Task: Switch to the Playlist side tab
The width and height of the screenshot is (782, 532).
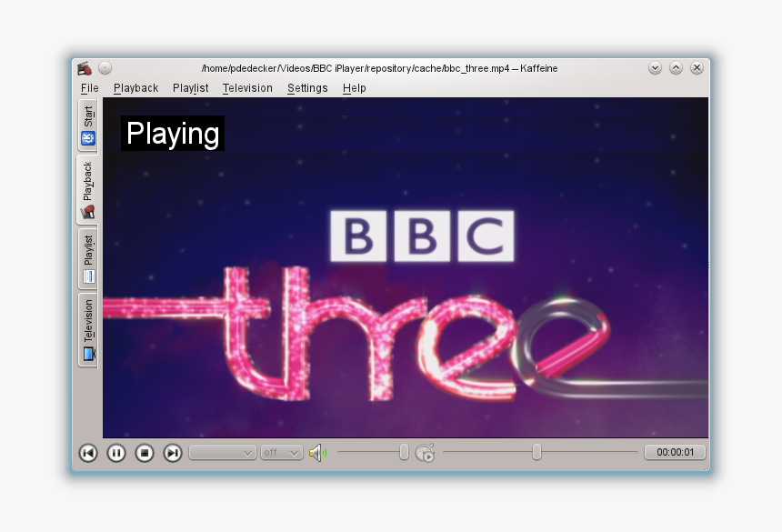Action: 88,259
